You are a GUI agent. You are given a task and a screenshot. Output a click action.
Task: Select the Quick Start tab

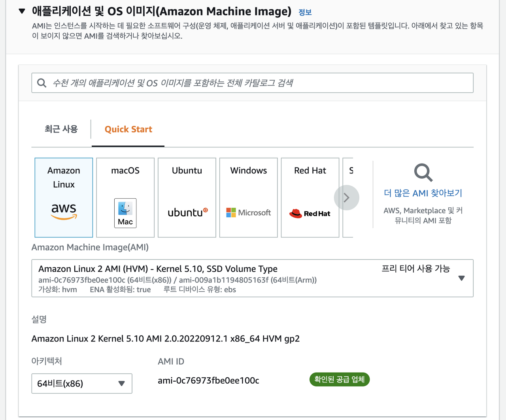128,129
